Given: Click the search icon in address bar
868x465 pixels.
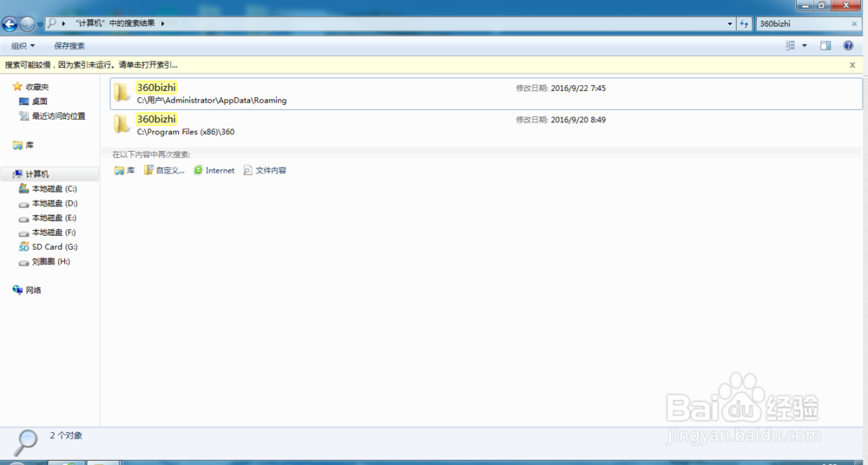Looking at the screenshot, I should tap(52, 23).
